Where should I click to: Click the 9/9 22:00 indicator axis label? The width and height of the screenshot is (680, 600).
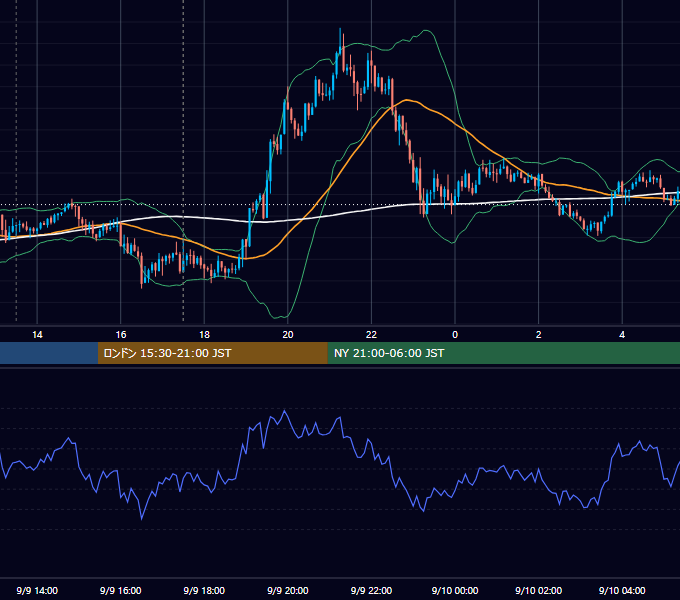[371, 590]
